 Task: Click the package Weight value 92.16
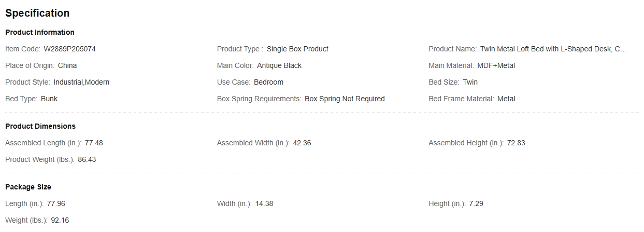[60, 220]
